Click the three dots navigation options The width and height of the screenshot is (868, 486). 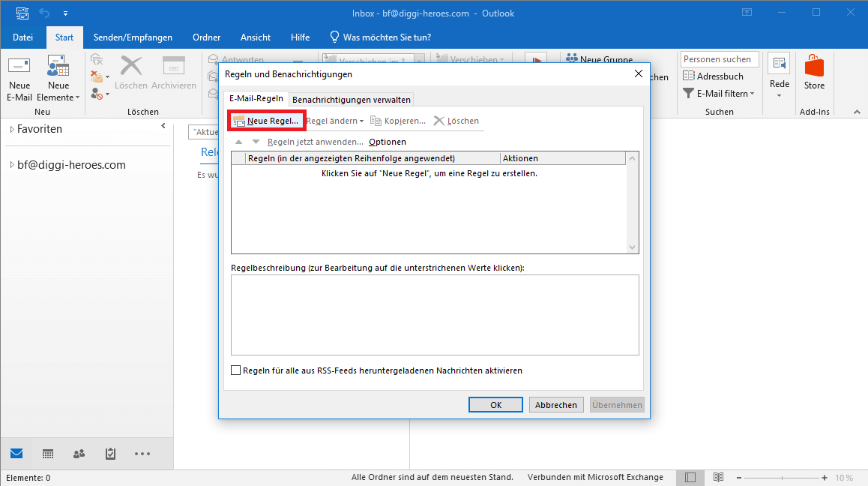coord(142,454)
